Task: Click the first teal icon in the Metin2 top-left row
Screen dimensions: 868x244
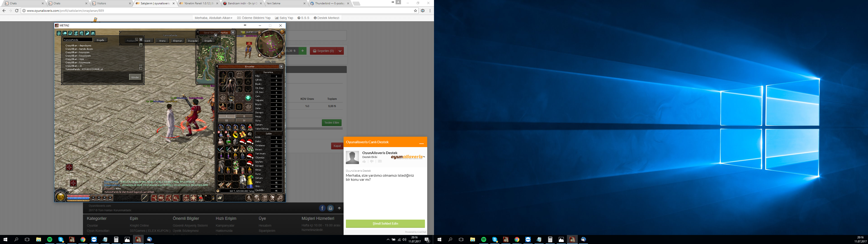Action: [59, 33]
